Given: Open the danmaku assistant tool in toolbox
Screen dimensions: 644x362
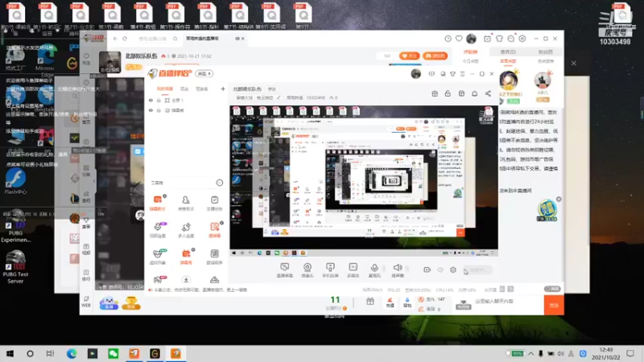Looking at the screenshot, I should click(x=157, y=204).
